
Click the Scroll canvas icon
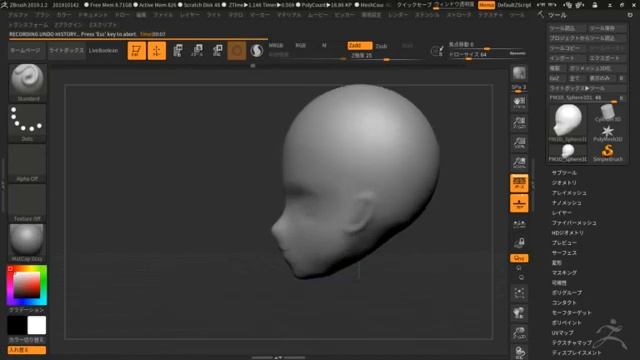(519, 102)
